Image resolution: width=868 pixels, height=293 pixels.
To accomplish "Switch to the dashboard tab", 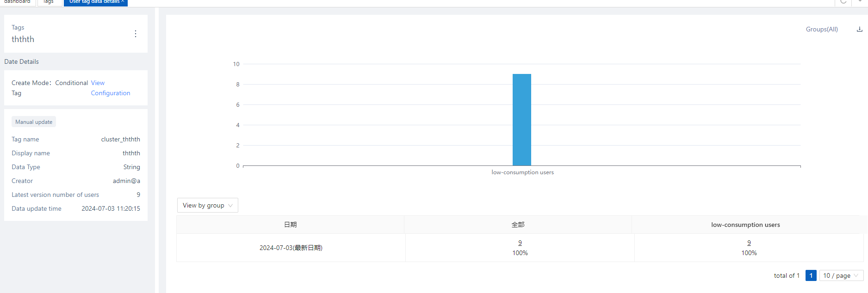I will click(x=18, y=2).
